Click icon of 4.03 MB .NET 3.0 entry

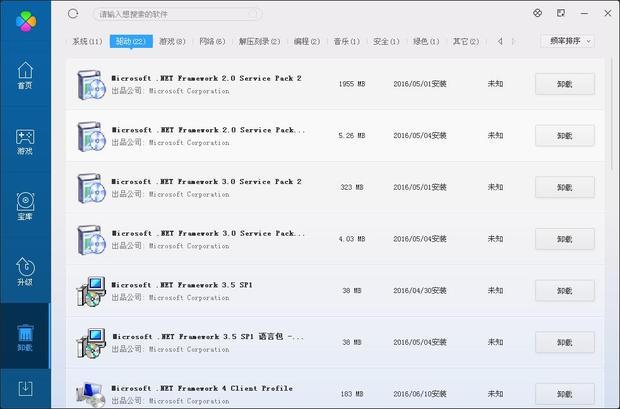pyautogui.click(x=91, y=239)
